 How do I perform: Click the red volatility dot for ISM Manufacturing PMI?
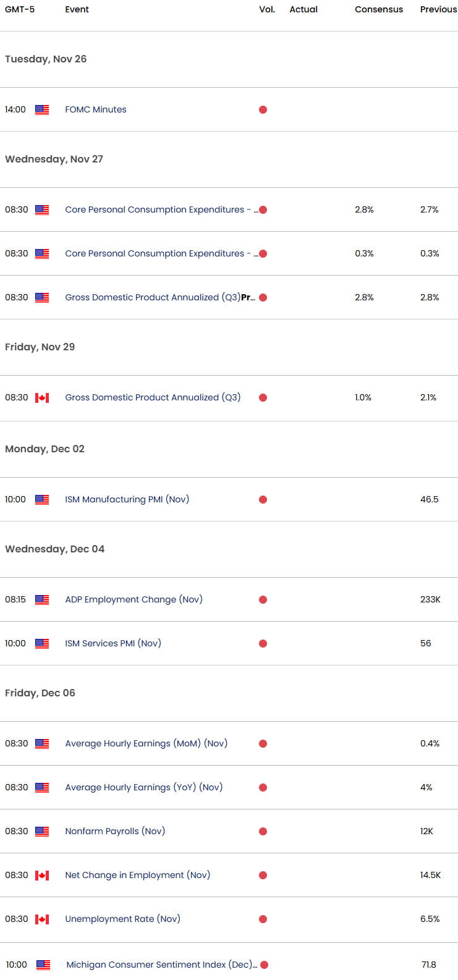[263, 499]
